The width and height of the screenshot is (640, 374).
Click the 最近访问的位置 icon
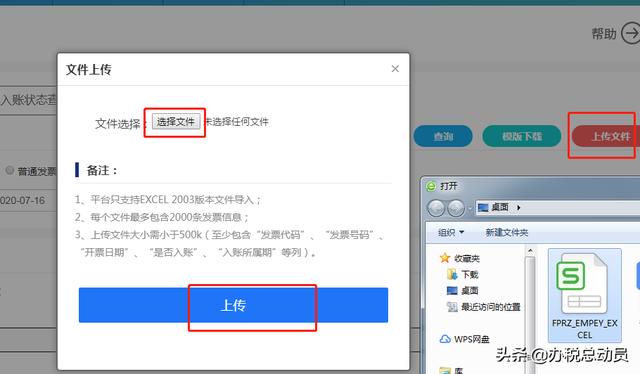pos(452,307)
